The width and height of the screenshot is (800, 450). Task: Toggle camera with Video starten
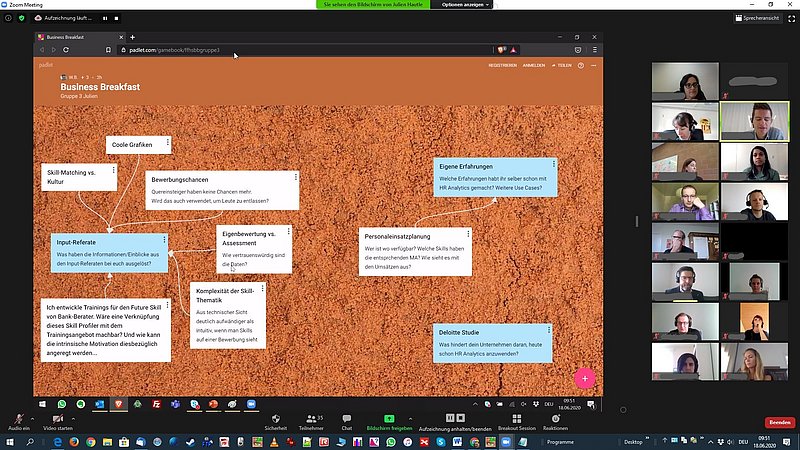[58, 419]
